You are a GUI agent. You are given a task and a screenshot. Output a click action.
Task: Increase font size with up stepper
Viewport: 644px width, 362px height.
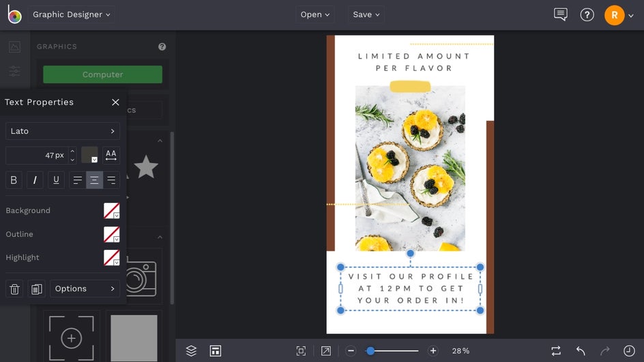click(72, 152)
